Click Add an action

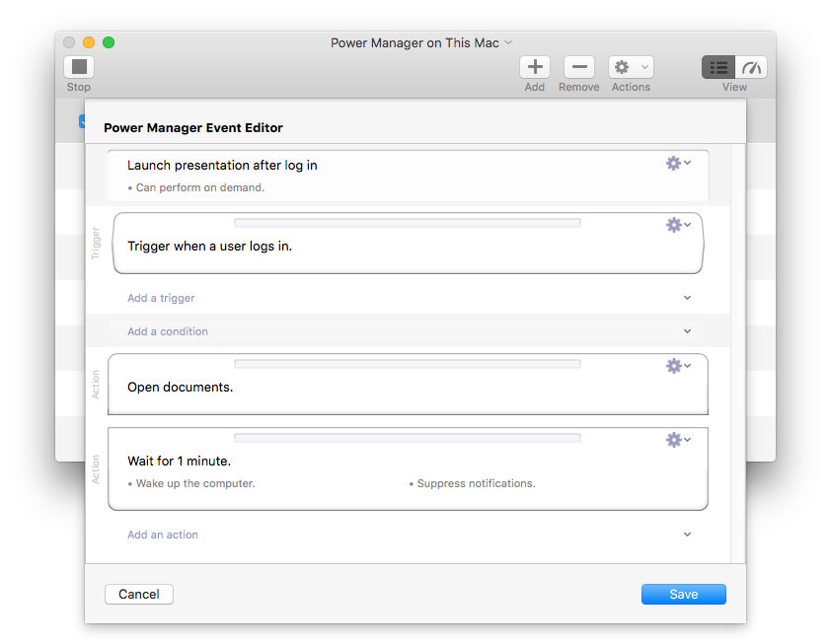point(163,535)
